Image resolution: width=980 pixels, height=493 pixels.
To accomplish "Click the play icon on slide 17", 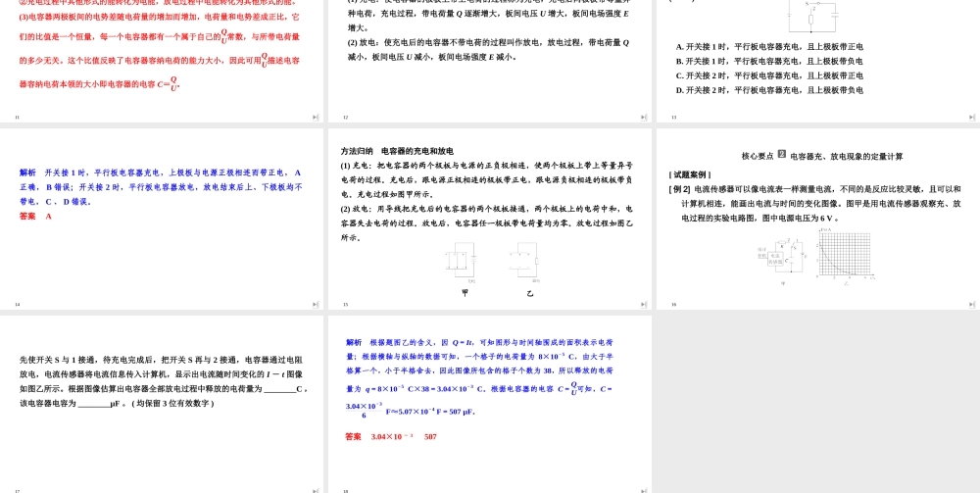I will (316, 490).
